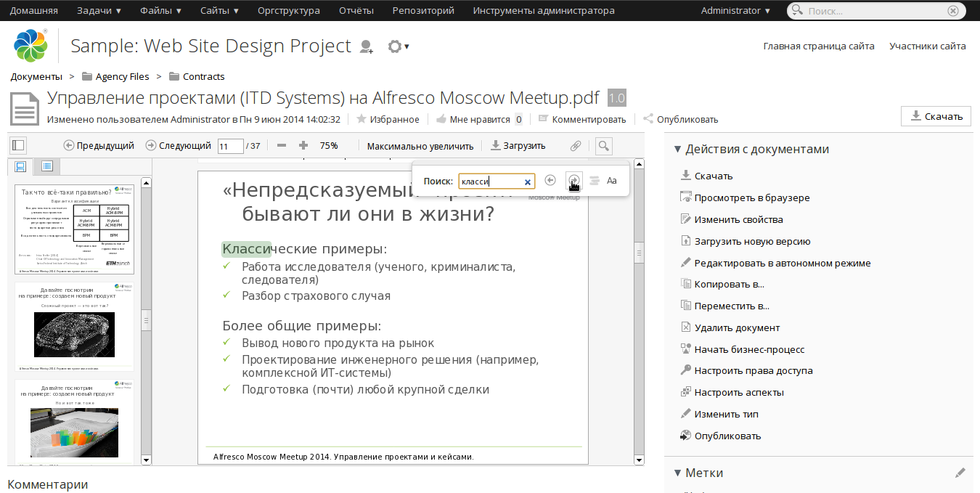Collapse the Действия с документами section
This screenshot has width=980, height=493.
pyautogui.click(x=677, y=149)
